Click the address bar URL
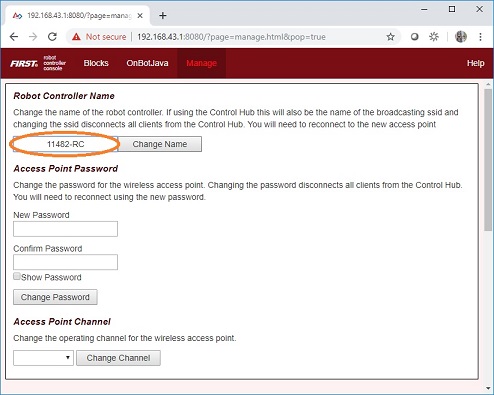 tap(231, 37)
